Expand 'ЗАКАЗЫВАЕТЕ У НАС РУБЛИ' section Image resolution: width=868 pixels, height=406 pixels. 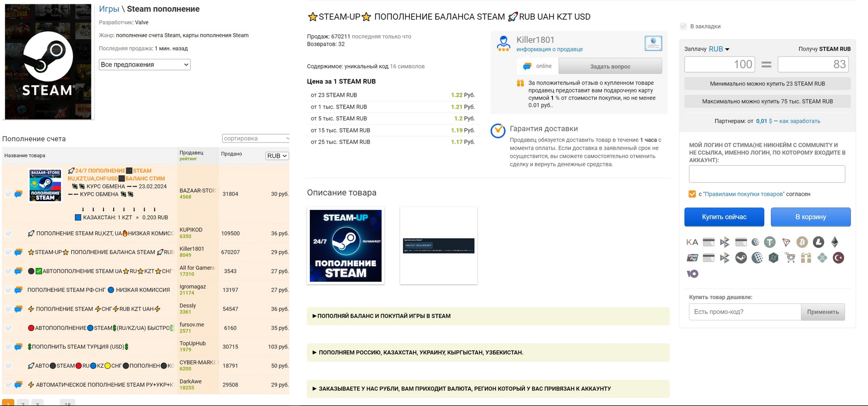[x=488, y=389]
